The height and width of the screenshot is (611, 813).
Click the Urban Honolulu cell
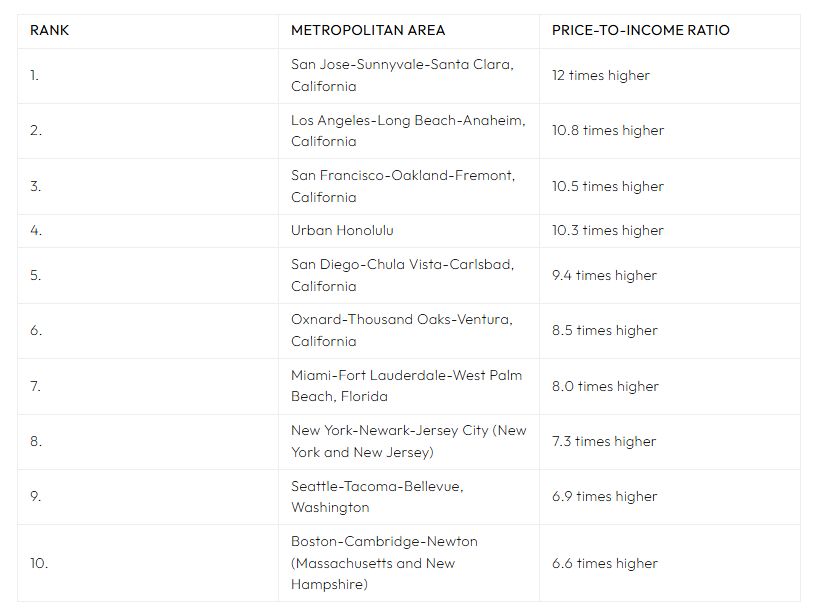pyautogui.click(x=409, y=231)
